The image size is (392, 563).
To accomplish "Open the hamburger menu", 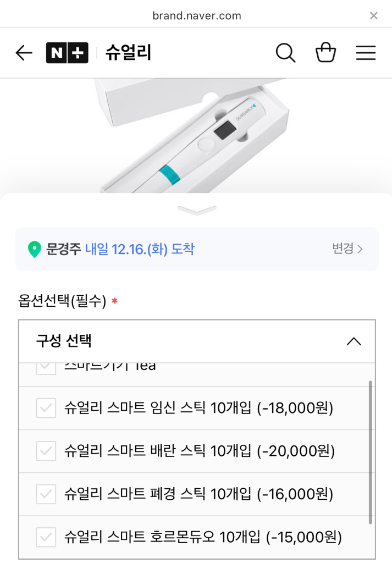I will pyautogui.click(x=366, y=53).
